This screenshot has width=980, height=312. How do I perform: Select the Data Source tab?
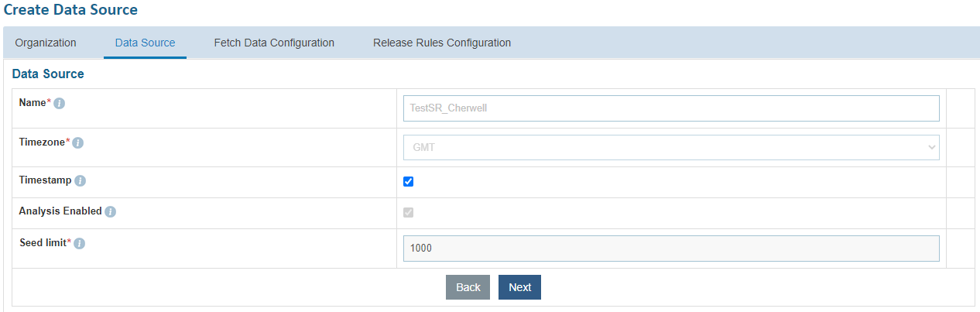[x=145, y=43]
